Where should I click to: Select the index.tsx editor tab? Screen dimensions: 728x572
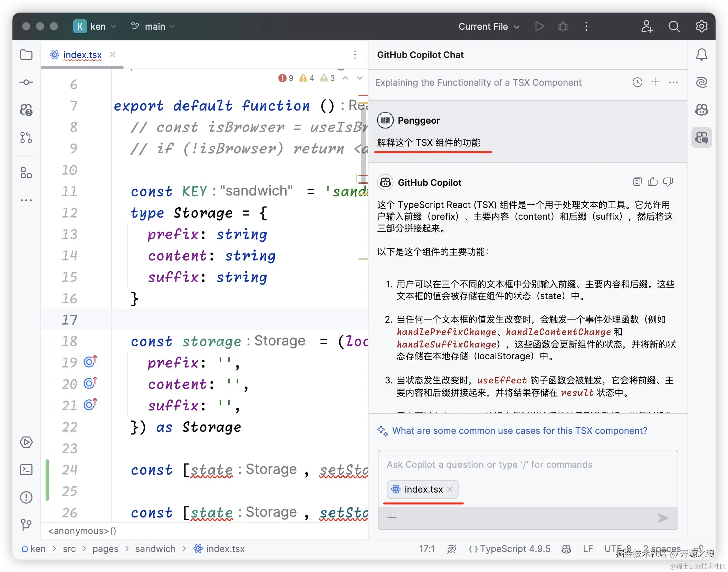82,55
